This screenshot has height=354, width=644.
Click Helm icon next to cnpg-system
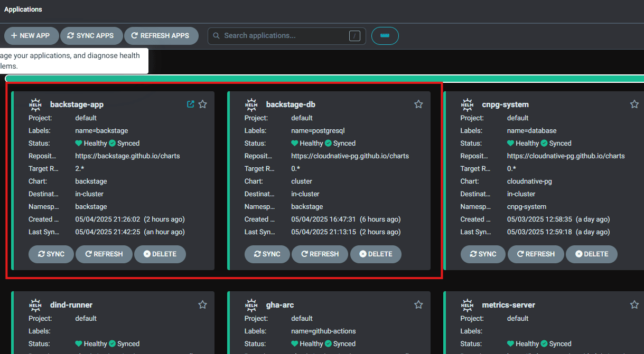click(x=468, y=104)
